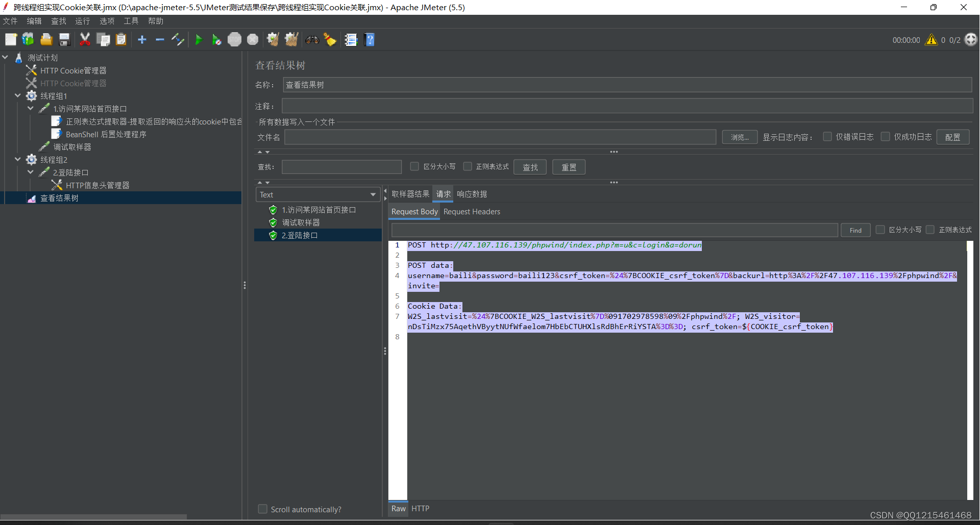Click the Cut scissors icon
Image resolution: width=980 pixels, height=525 pixels.
[85, 39]
